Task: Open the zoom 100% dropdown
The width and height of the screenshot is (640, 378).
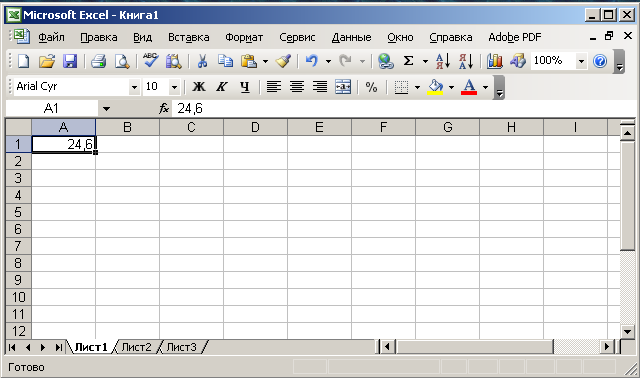Action: 581,61
